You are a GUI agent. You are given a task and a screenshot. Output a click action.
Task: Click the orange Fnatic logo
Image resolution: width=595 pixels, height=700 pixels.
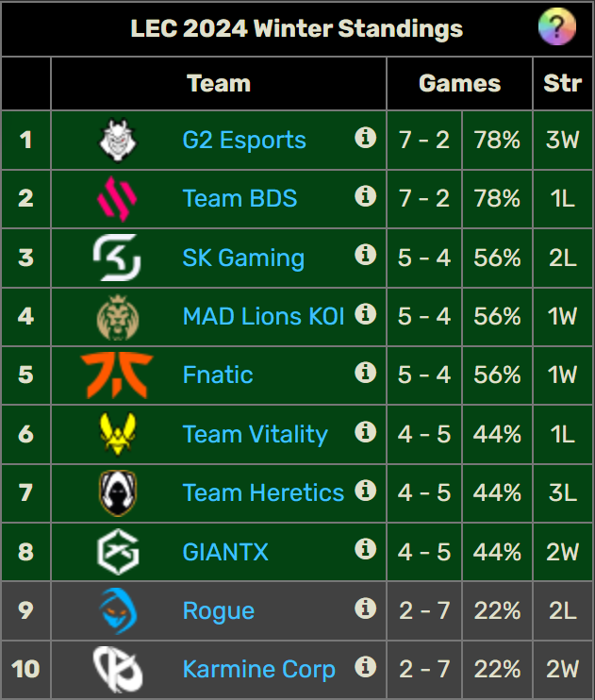pos(117,375)
